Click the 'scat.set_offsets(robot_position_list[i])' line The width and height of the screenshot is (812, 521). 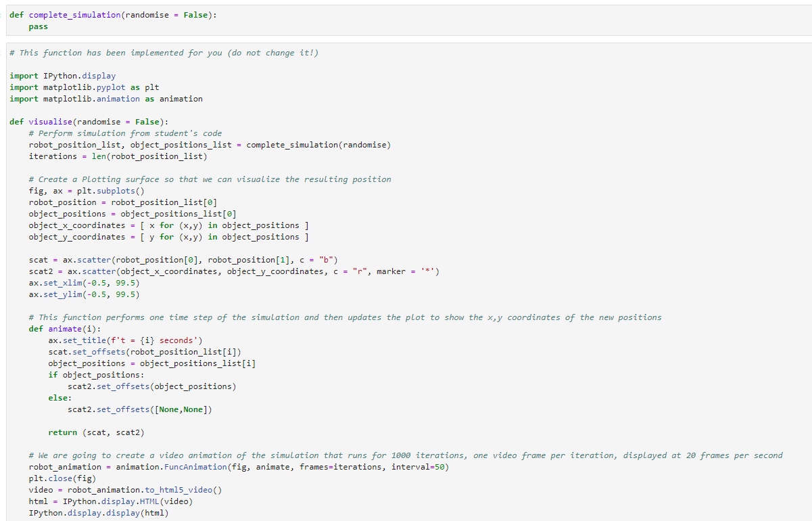point(145,352)
